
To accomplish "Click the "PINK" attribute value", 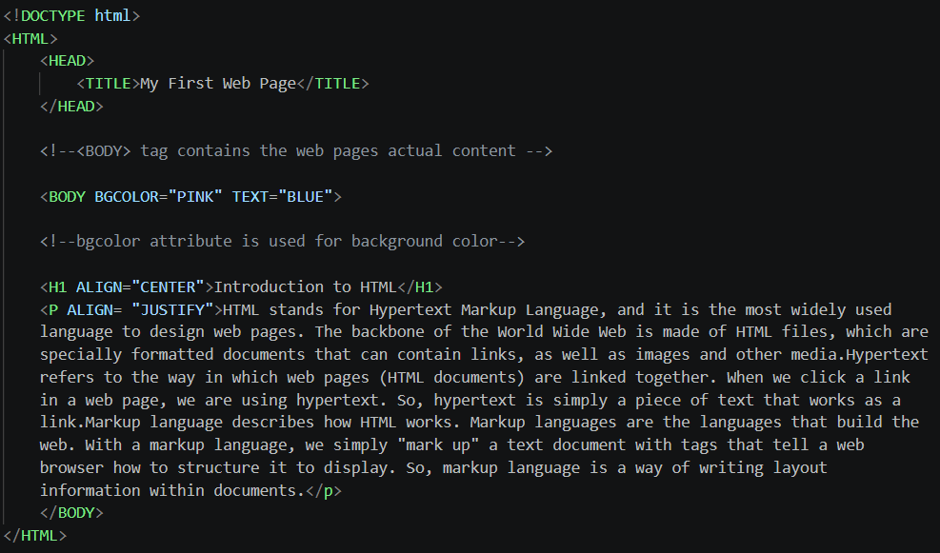I will pos(195,197).
